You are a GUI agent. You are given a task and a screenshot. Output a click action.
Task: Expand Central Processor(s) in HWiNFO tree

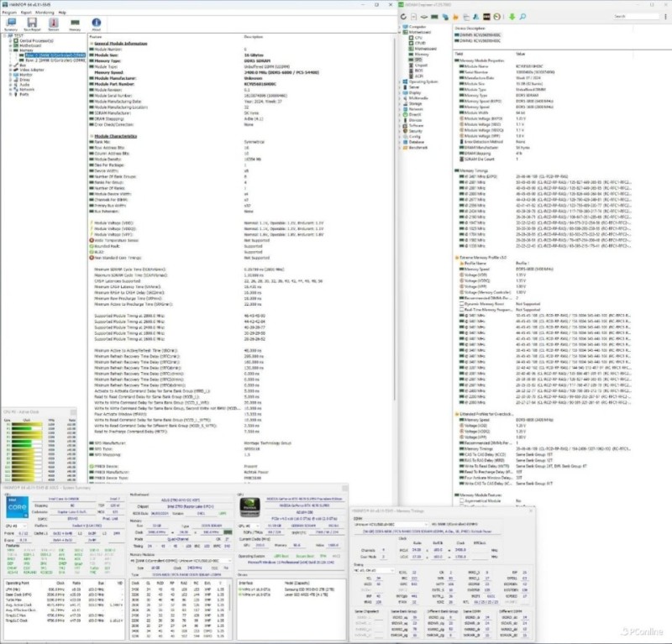coord(11,40)
